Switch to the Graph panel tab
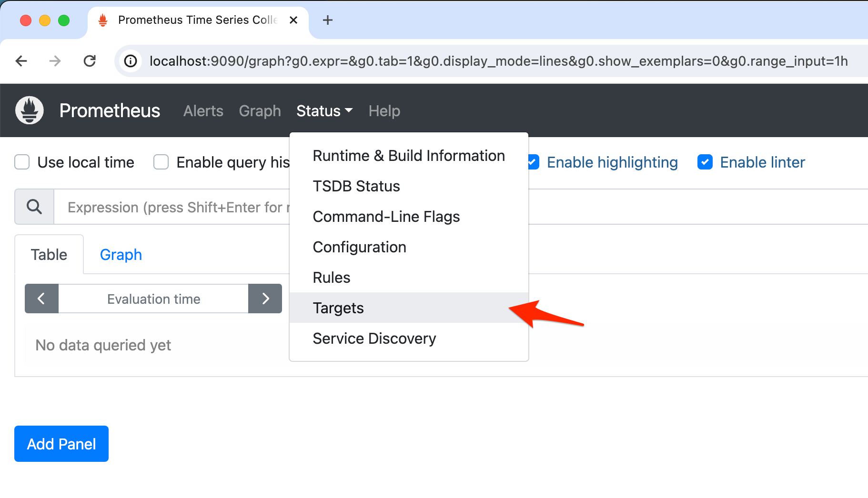 click(121, 255)
